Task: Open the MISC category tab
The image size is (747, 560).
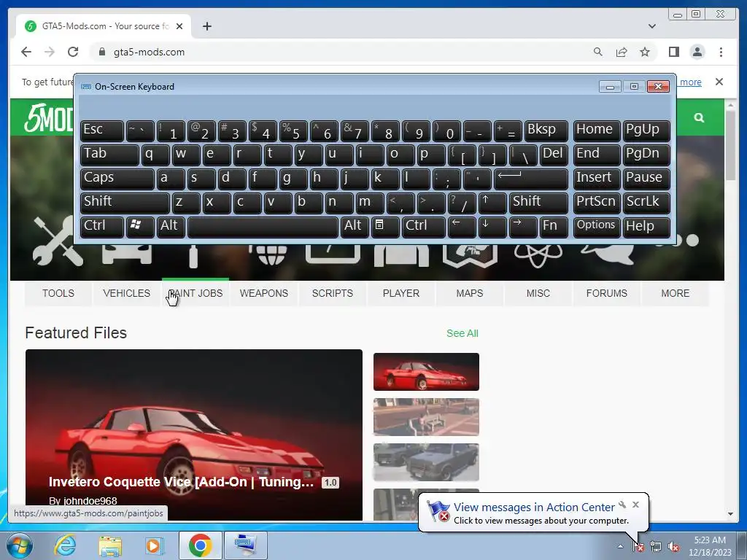Action: [x=538, y=293]
